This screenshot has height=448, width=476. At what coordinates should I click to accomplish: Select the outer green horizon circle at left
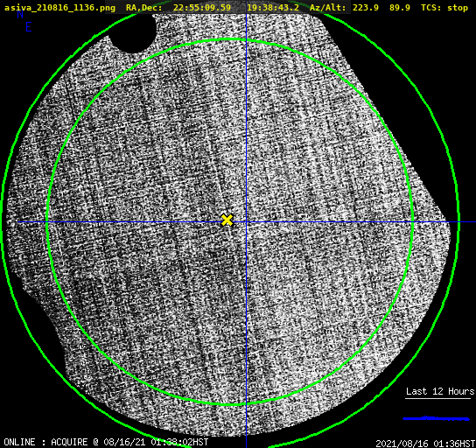click(x=3, y=222)
